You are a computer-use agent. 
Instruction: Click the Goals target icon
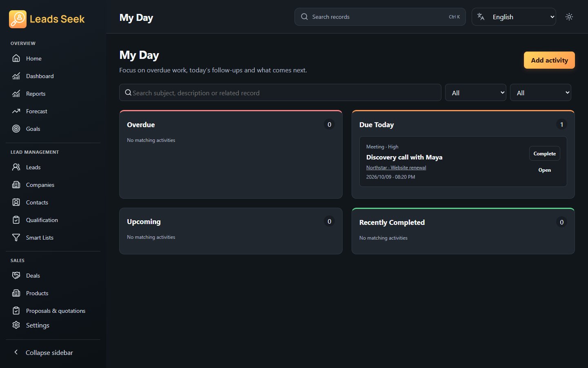(16, 129)
